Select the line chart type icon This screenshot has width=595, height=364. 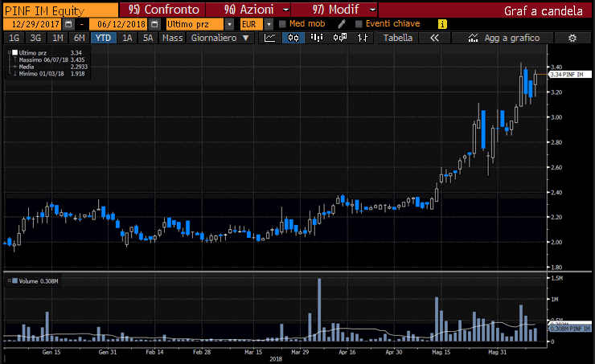[271, 38]
